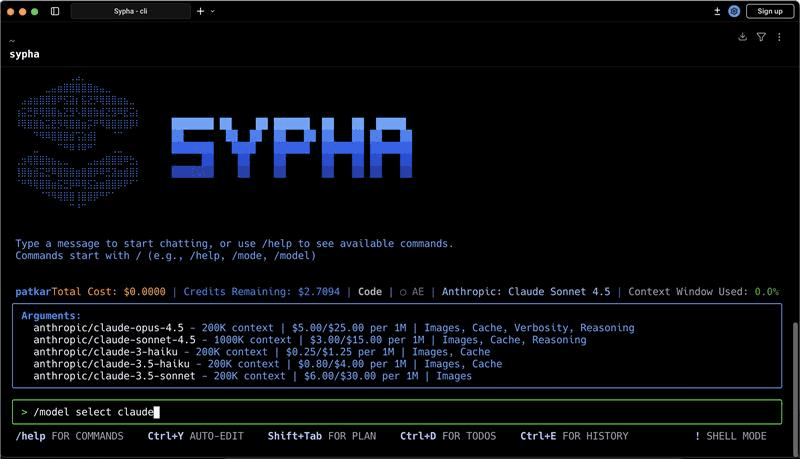
Task: Click the terminal vertical scrollbar
Action: 795,388
